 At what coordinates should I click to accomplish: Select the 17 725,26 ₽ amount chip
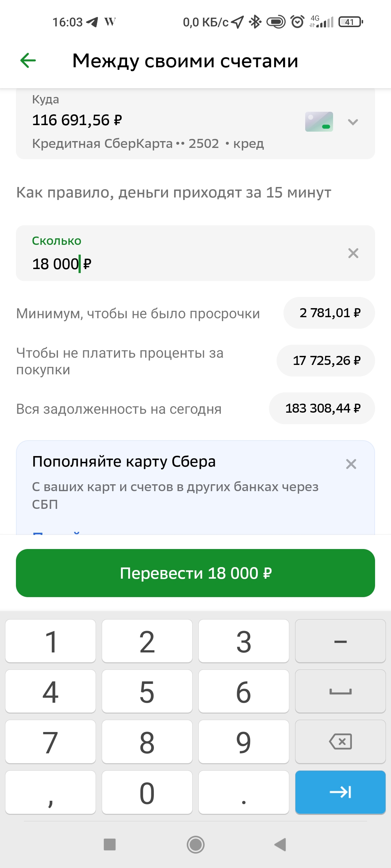coord(326,361)
